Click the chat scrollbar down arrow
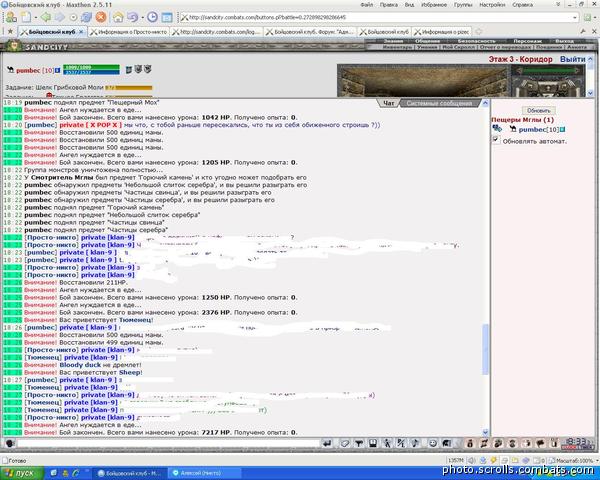The width and height of the screenshot is (600, 480). pos(485,433)
